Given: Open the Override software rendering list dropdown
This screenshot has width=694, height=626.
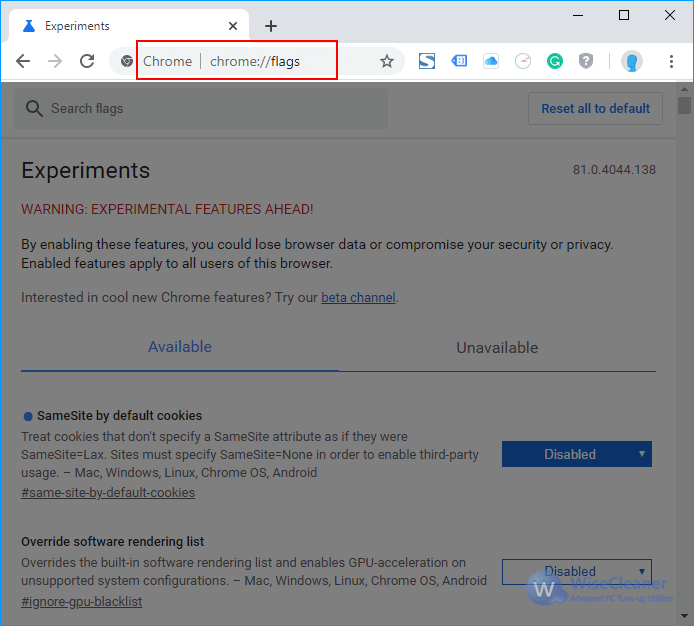Looking at the screenshot, I should tap(577, 572).
